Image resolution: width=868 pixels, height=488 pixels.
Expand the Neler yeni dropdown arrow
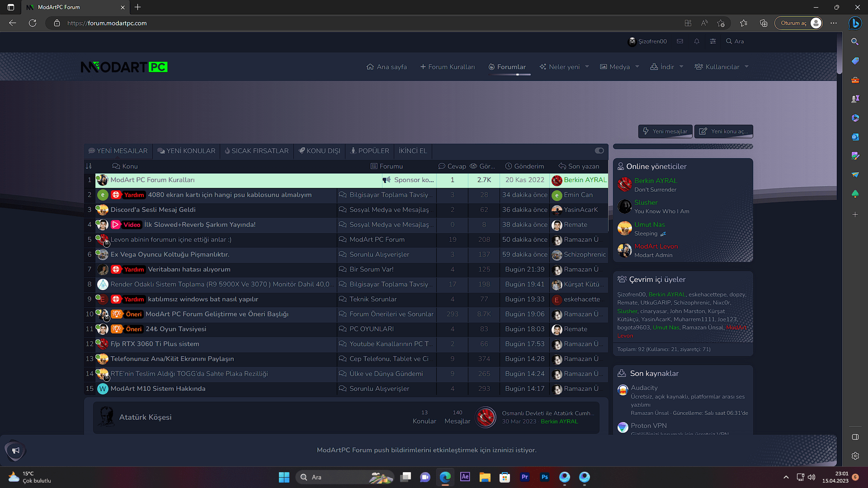pyautogui.click(x=587, y=66)
